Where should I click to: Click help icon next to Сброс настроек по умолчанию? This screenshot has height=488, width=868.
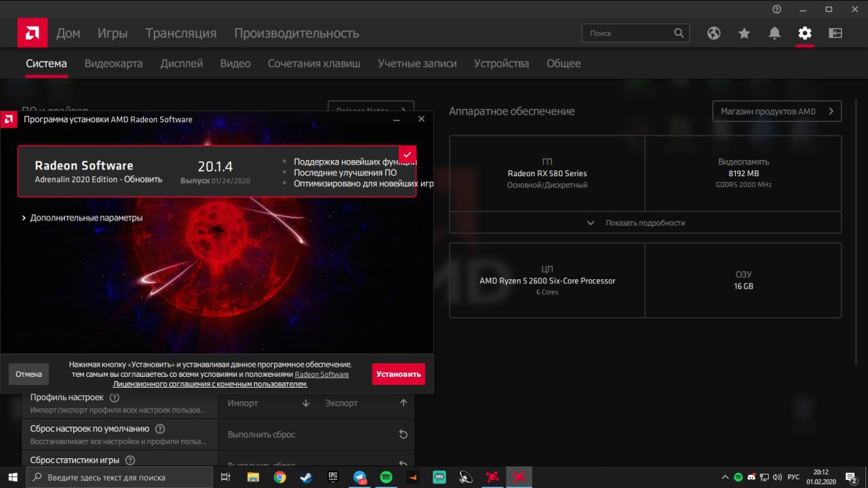(x=160, y=429)
